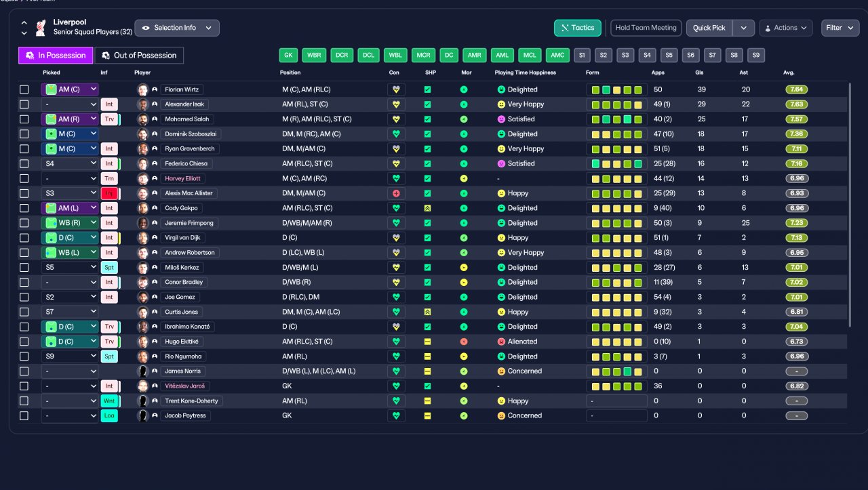
Task: Click Harvey Elliott morale icon
Action: click(x=464, y=178)
